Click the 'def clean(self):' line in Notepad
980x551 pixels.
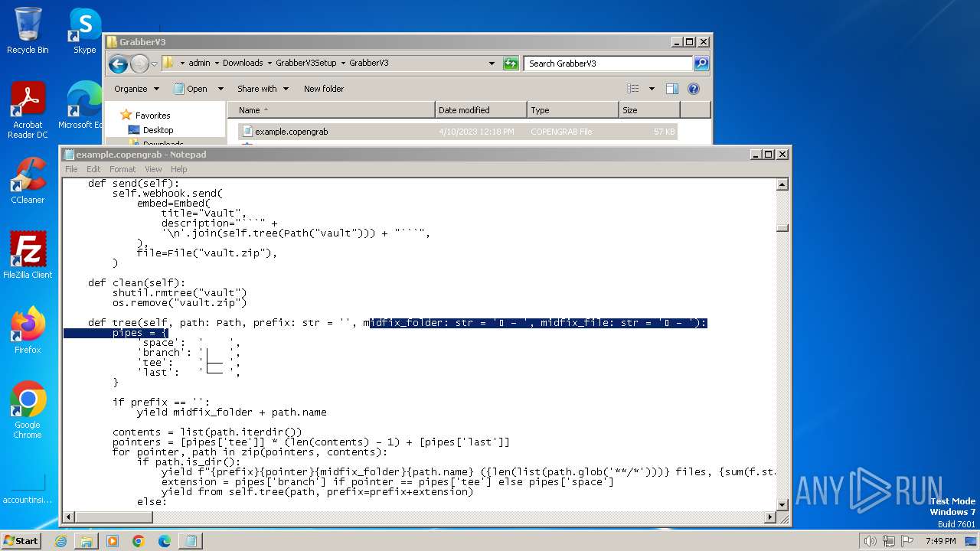(x=136, y=283)
